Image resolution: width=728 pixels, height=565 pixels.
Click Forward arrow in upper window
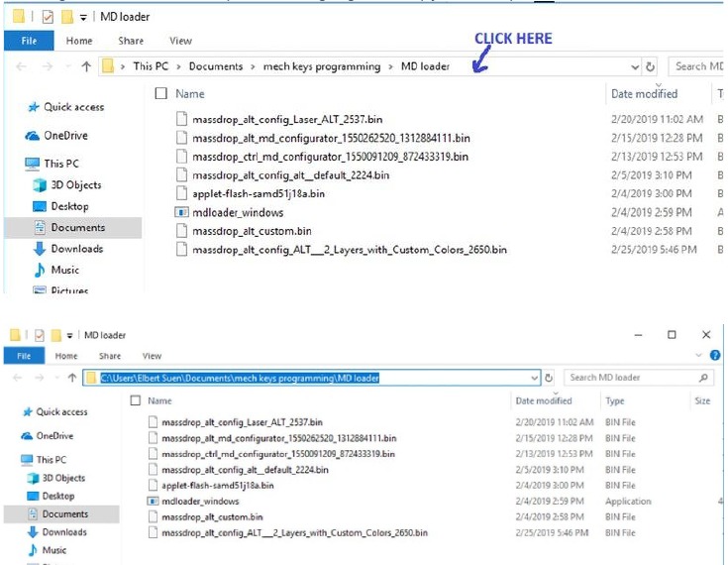pyautogui.click(x=48, y=66)
